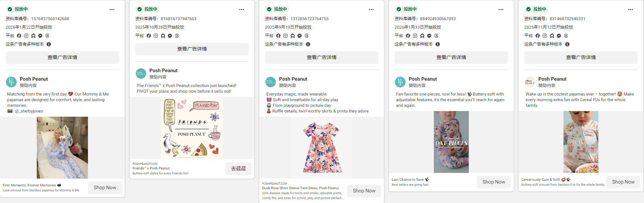Click Audience Network icon on the Cereal PJs ad
The width and height of the screenshot is (644, 203).
coord(552,36)
